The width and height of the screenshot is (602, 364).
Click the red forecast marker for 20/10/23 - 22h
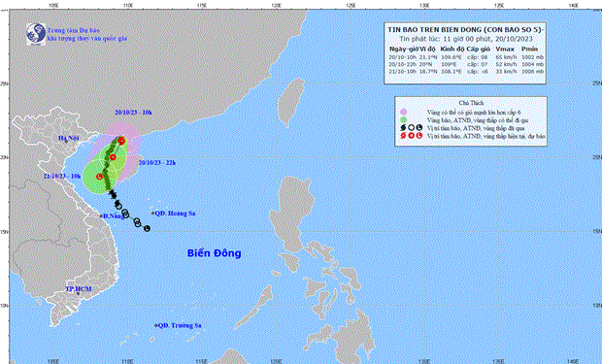pos(113,157)
